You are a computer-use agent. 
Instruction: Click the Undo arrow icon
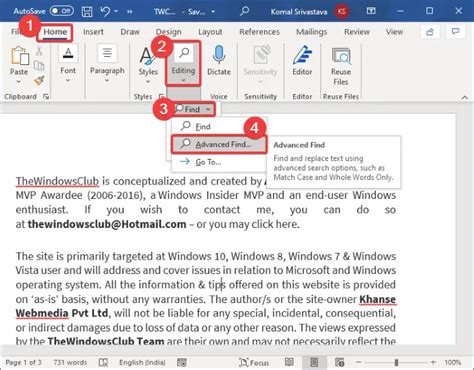(105, 11)
